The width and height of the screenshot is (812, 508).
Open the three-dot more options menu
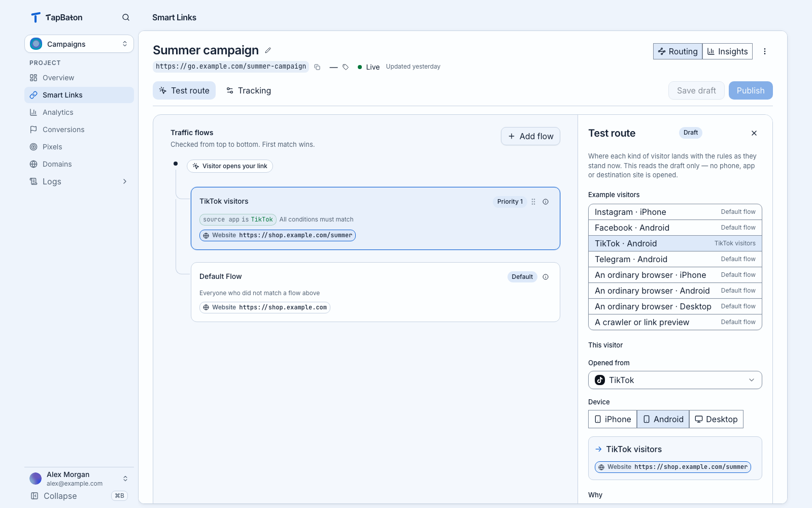point(765,51)
